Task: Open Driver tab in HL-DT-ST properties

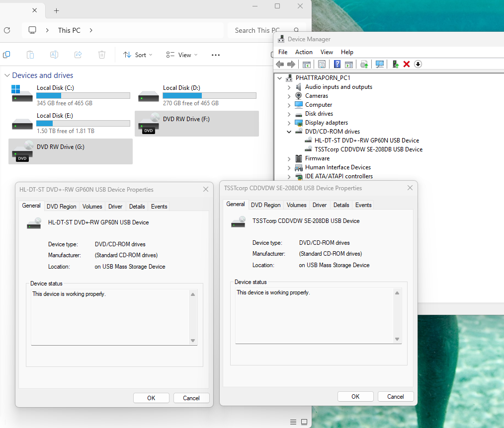Action: click(x=115, y=207)
